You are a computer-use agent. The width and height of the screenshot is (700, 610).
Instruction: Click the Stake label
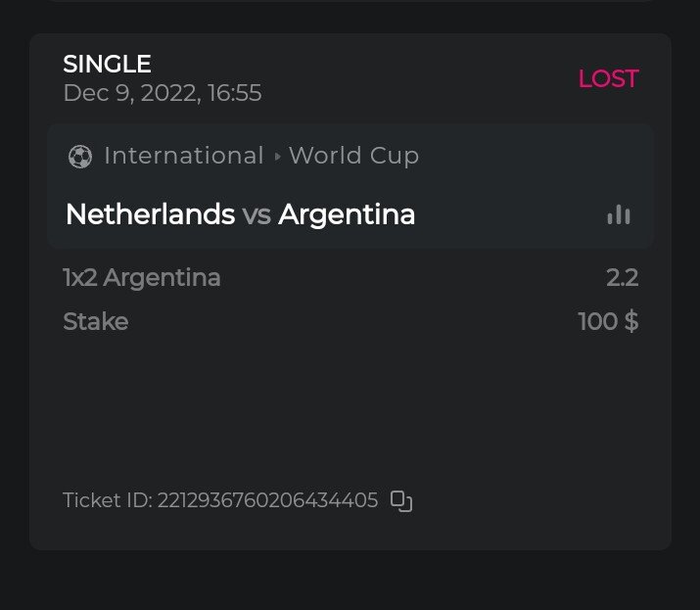[x=95, y=321]
